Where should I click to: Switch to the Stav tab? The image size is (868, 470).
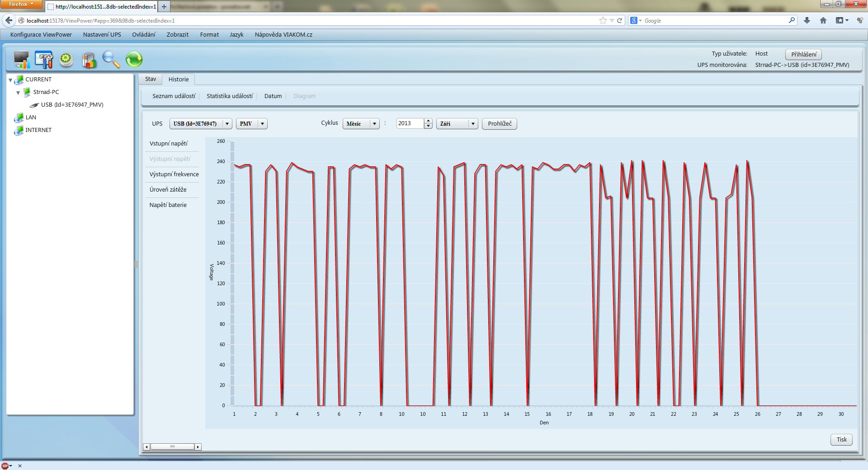pyautogui.click(x=151, y=79)
